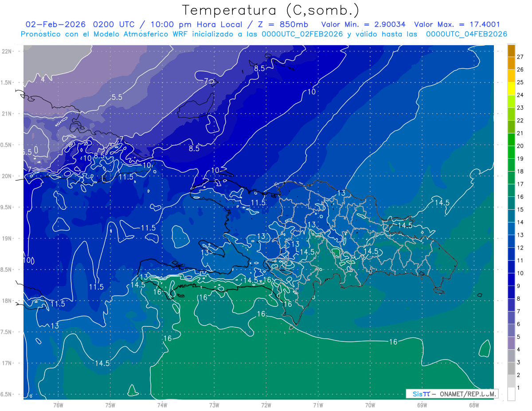Click the title 'Temperatura (C,somb.)'
The image size is (532, 411).
pos(271,10)
